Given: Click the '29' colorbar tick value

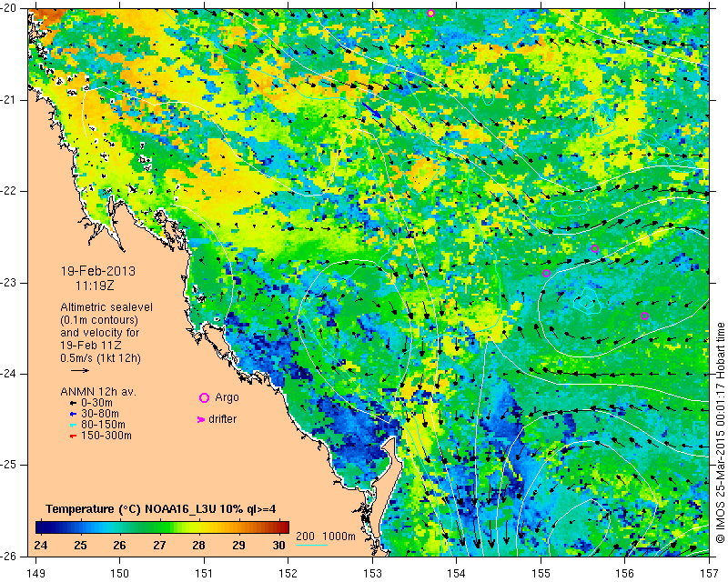Looking at the screenshot, I should pyautogui.click(x=238, y=546).
